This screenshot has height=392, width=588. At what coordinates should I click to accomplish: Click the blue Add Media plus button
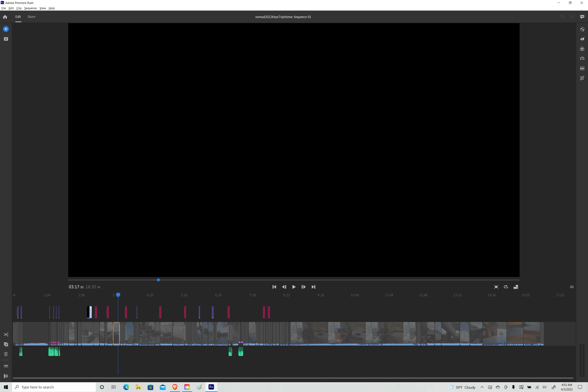coord(6,29)
